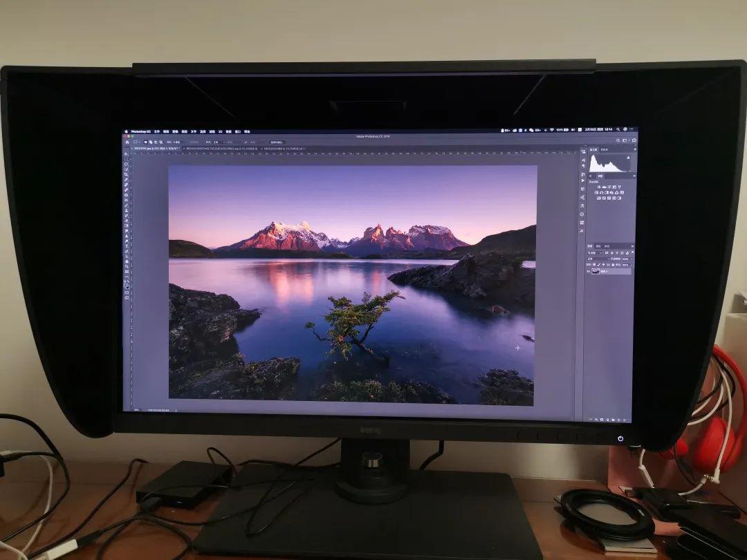Choose Intersect with Selection mode

(x=161, y=142)
